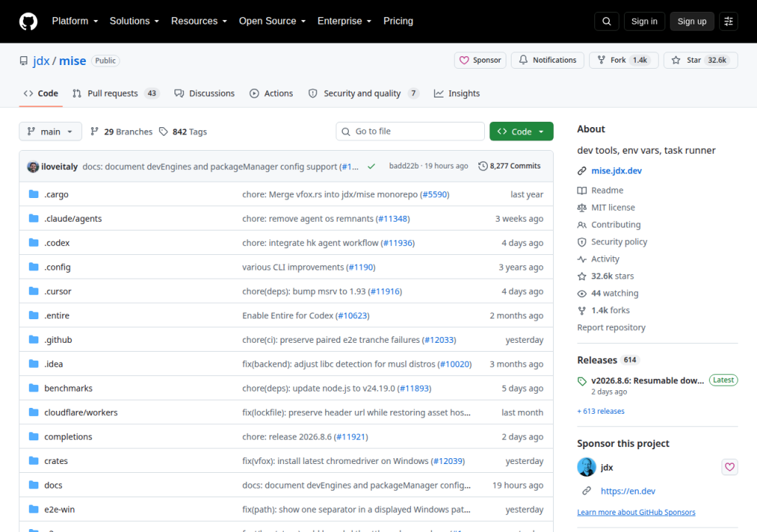View 32.6k stars link

[605, 276]
